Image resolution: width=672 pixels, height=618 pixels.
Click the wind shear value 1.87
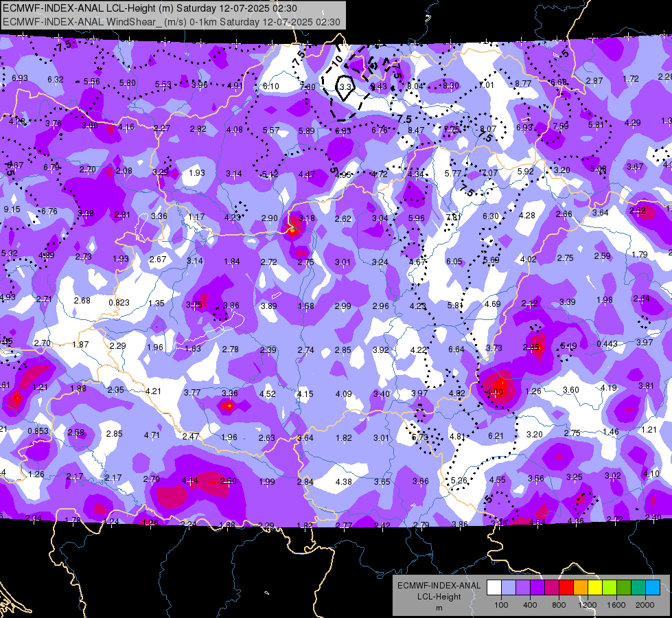coord(80,345)
